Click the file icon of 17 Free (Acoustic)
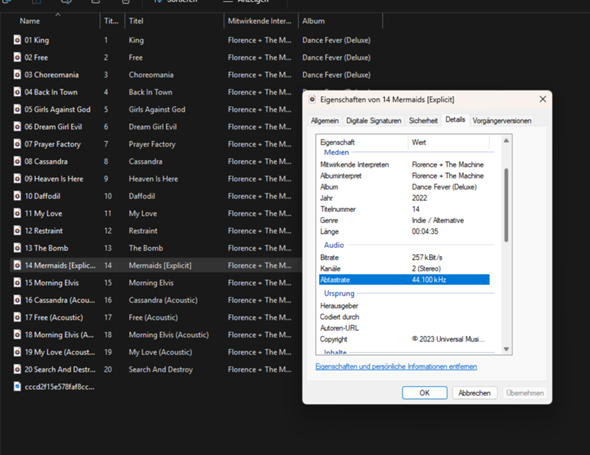 pyautogui.click(x=17, y=317)
